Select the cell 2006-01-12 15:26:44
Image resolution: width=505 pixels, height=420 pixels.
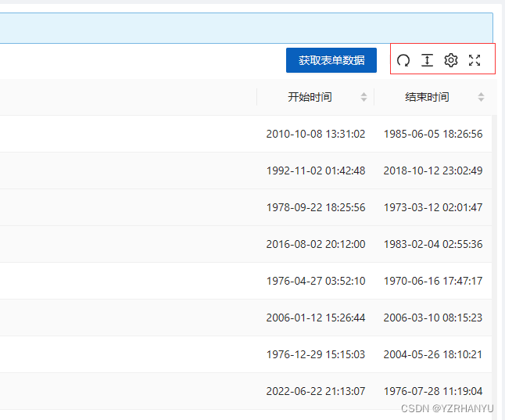[x=316, y=318]
